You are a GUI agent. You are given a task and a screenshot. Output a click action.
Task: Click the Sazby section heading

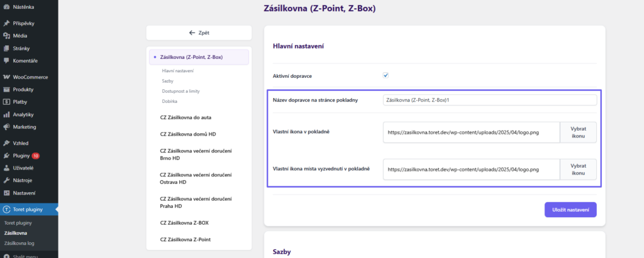click(x=282, y=252)
